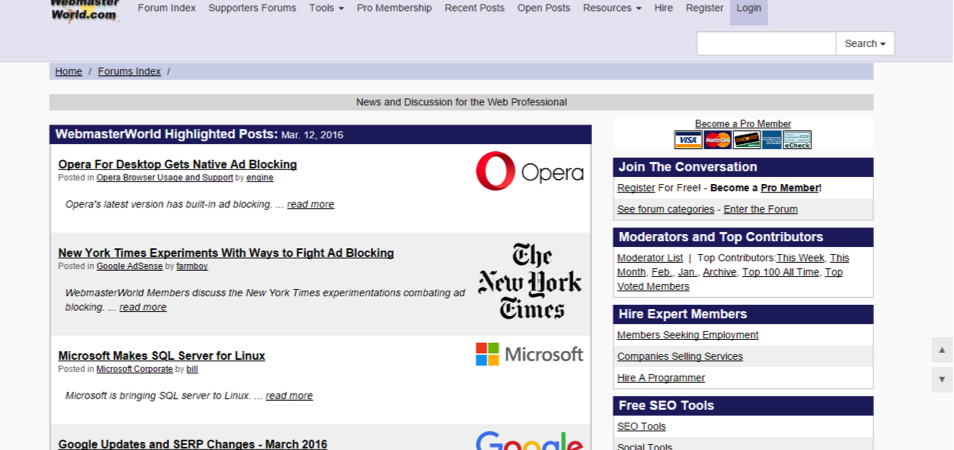Click the bold 'Pro Member' link
Screen dimensions: 954x450
790,188
